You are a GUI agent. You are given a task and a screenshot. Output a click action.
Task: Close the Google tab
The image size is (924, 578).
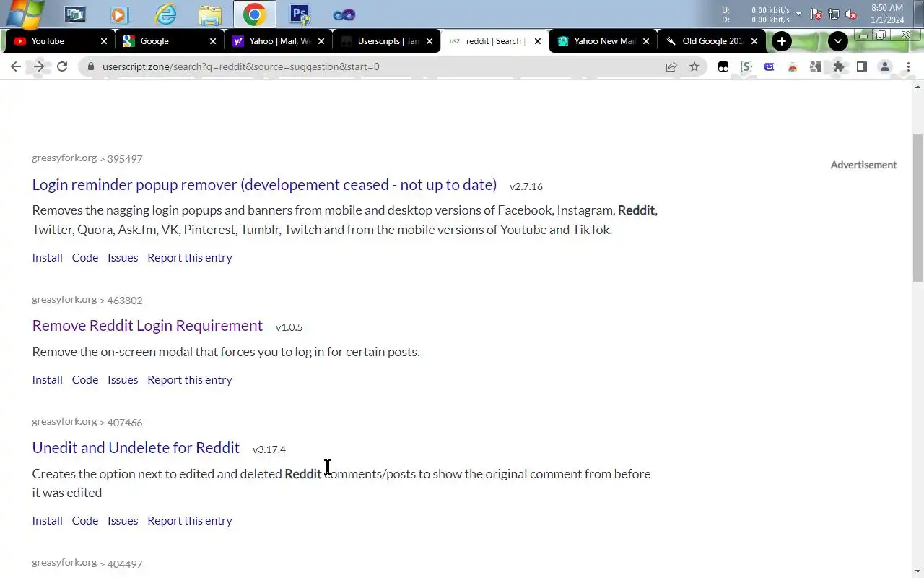(213, 41)
